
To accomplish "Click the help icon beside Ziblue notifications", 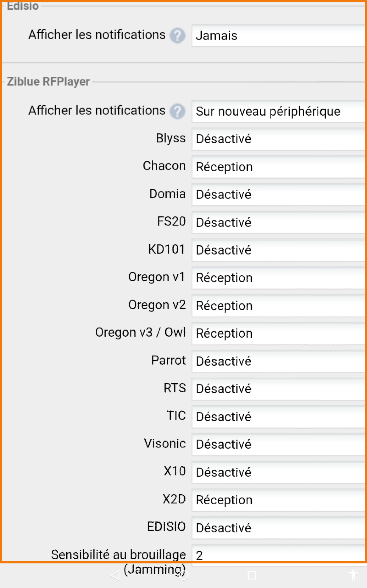I will pos(178,111).
